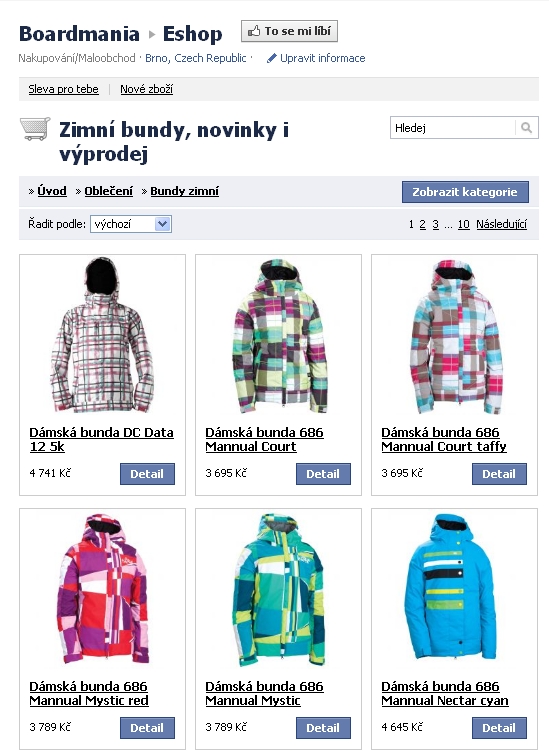Open the Oblečení breadcrumb link
This screenshot has width=549, height=751.
(x=108, y=191)
